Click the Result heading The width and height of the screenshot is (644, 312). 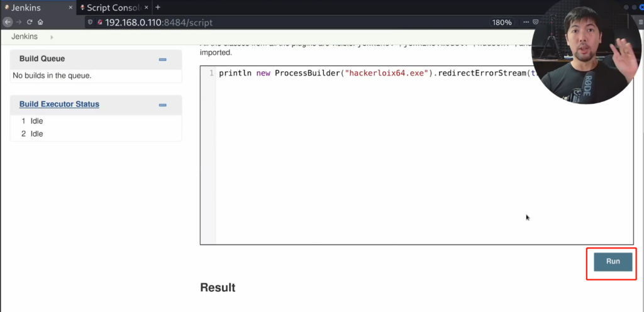click(x=218, y=287)
